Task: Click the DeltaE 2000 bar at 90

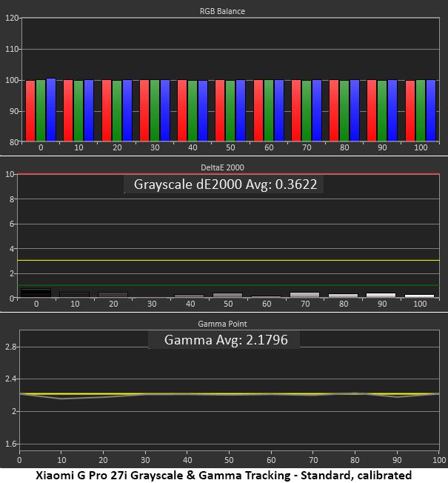Action: (381, 295)
